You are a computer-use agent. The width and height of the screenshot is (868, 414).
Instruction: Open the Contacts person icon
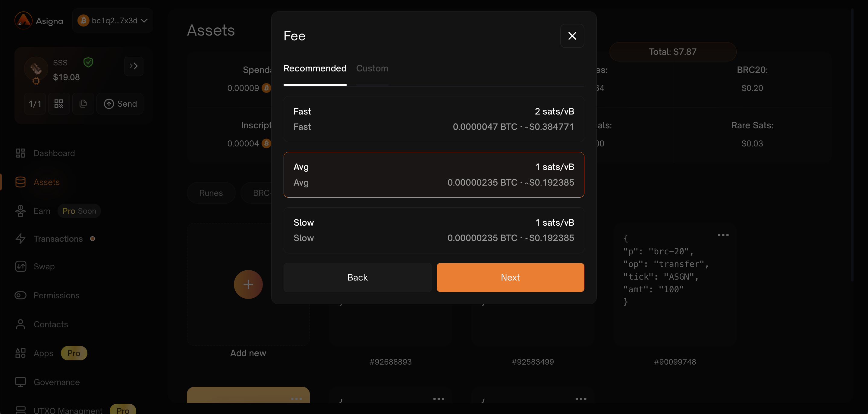click(20, 325)
